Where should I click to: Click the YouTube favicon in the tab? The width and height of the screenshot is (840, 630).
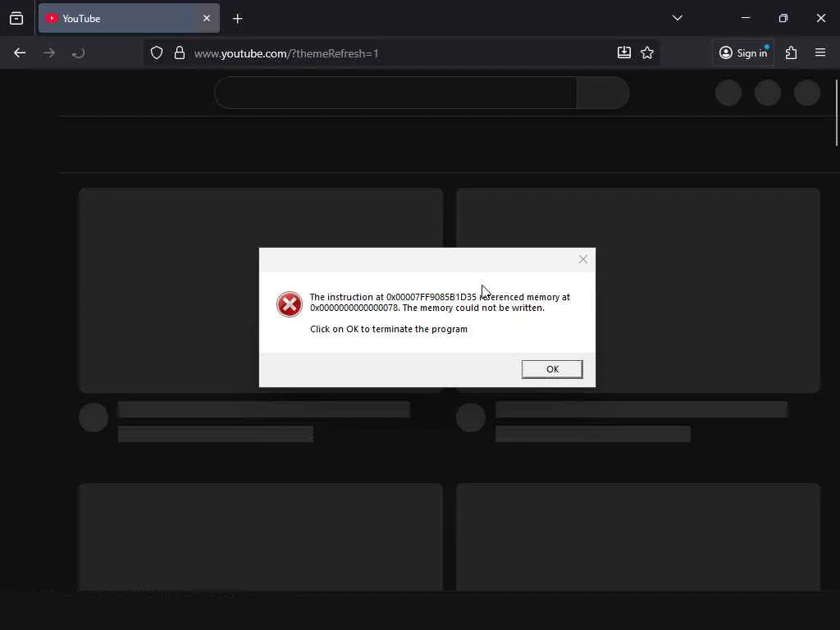(x=52, y=18)
